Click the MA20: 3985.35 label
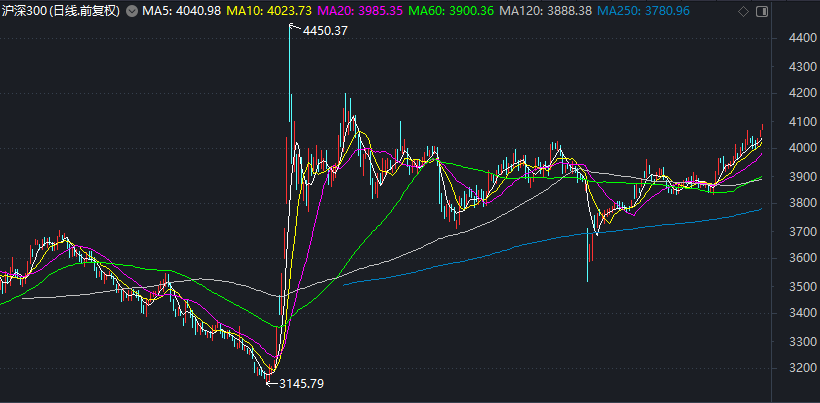Screen dimensions: 820x403 point(360,10)
